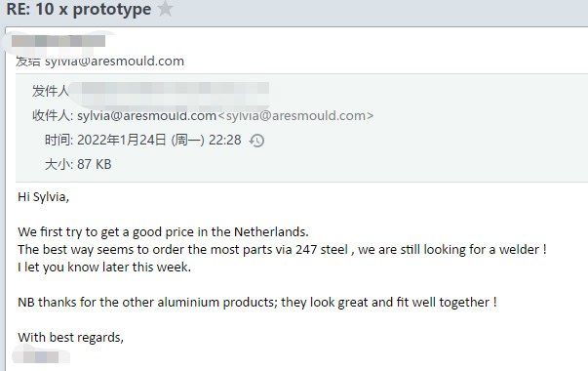The width and height of the screenshot is (588, 371).
Task: Click the 87 KB size value
Action: pos(95,164)
